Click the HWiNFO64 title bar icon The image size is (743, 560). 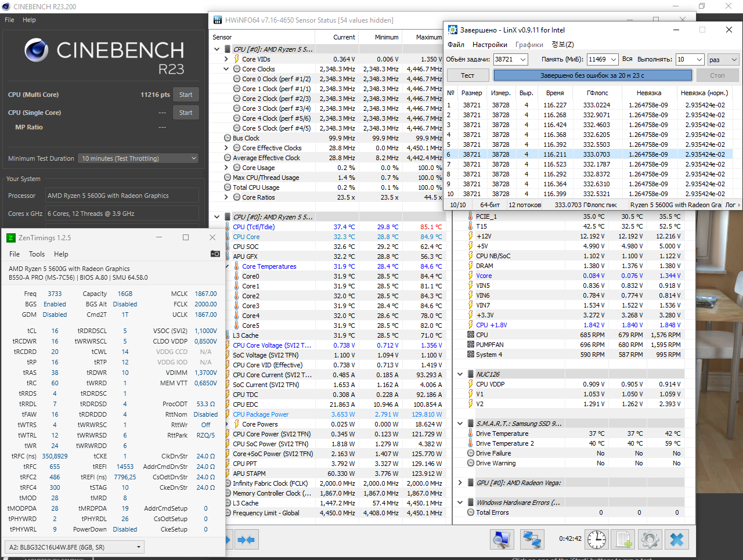pyautogui.click(x=218, y=20)
